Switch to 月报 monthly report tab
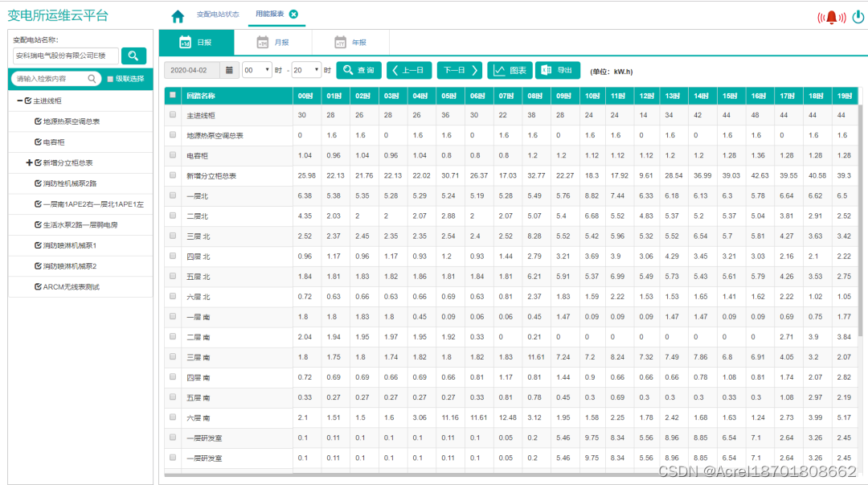Viewport: 868px width, 485px height. click(273, 42)
